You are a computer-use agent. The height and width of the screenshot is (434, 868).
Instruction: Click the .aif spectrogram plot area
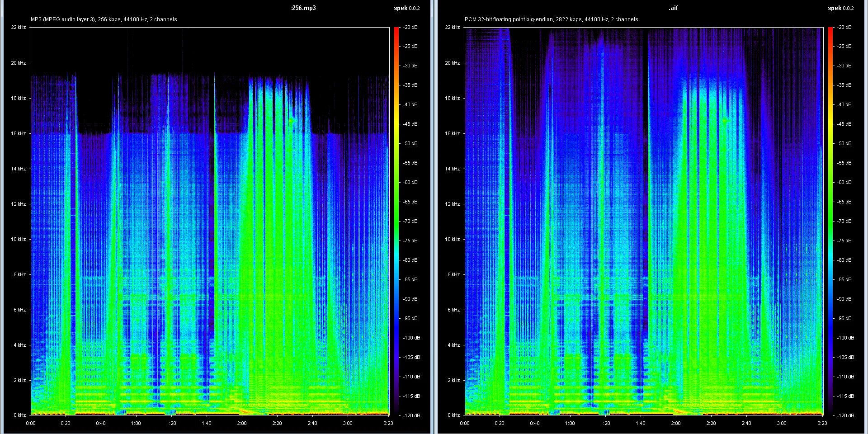[x=644, y=221]
